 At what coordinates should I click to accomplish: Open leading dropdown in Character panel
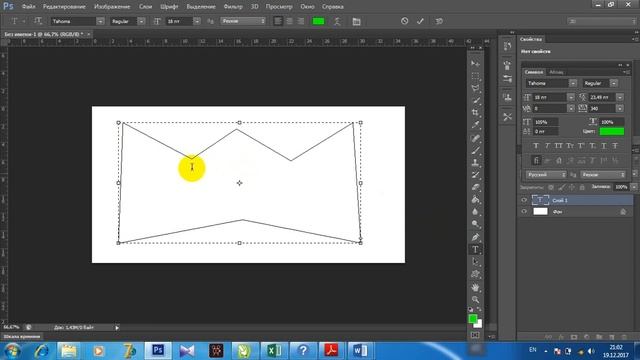point(620,97)
